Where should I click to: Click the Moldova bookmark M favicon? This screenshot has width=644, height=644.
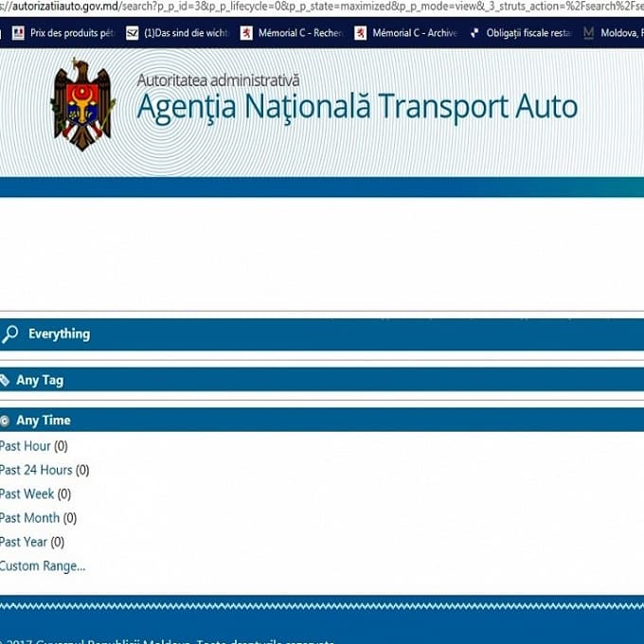[x=589, y=33]
